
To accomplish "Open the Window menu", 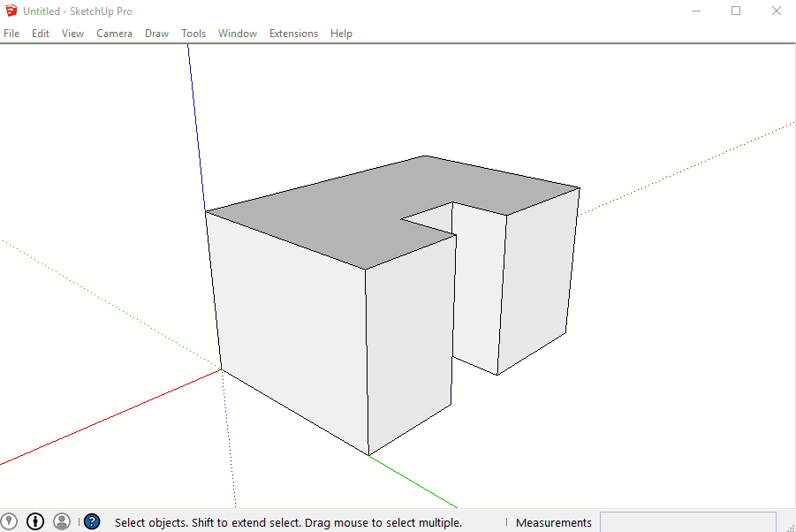I will pyautogui.click(x=238, y=34).
